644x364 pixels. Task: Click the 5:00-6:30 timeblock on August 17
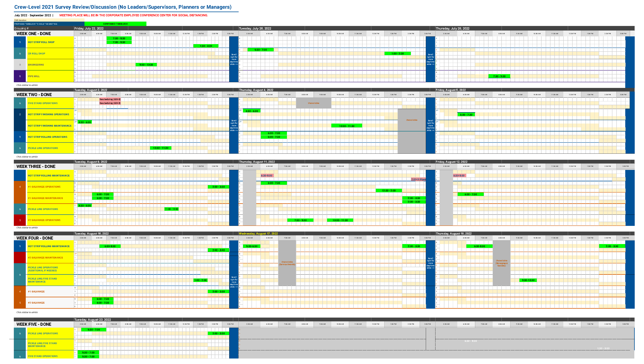[252, 246]
